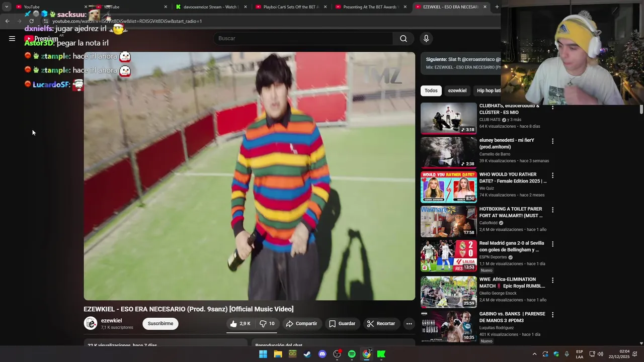Open GABINO vs. BANKS thumbnail
The image size is (644, 362).
pyautogui.click(x=449, y=326)
